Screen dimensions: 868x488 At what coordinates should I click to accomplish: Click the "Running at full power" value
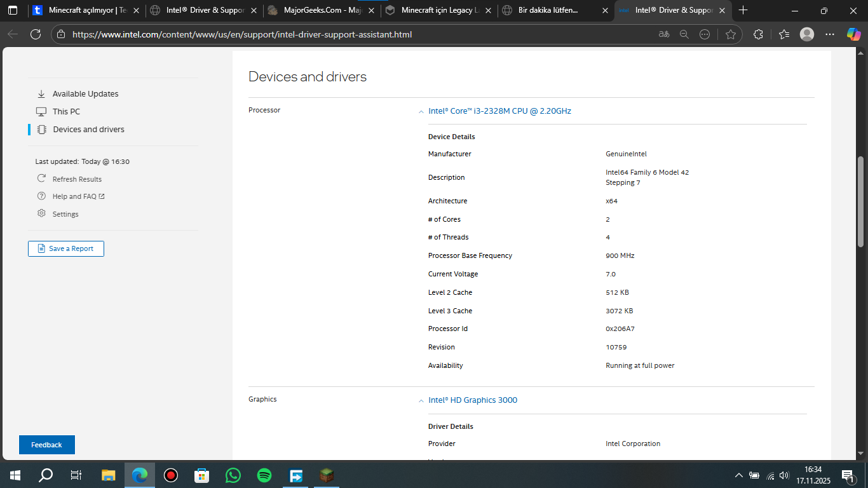click(640, 365)
